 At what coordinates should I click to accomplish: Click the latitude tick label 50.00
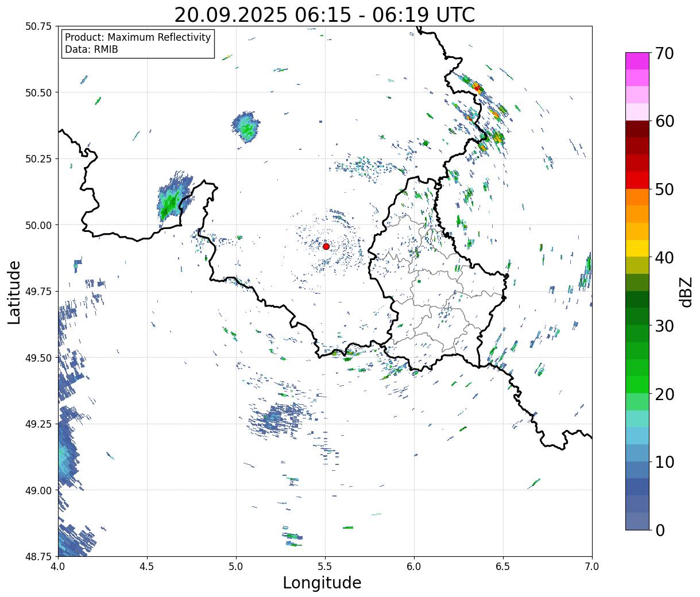pos(38,225)
